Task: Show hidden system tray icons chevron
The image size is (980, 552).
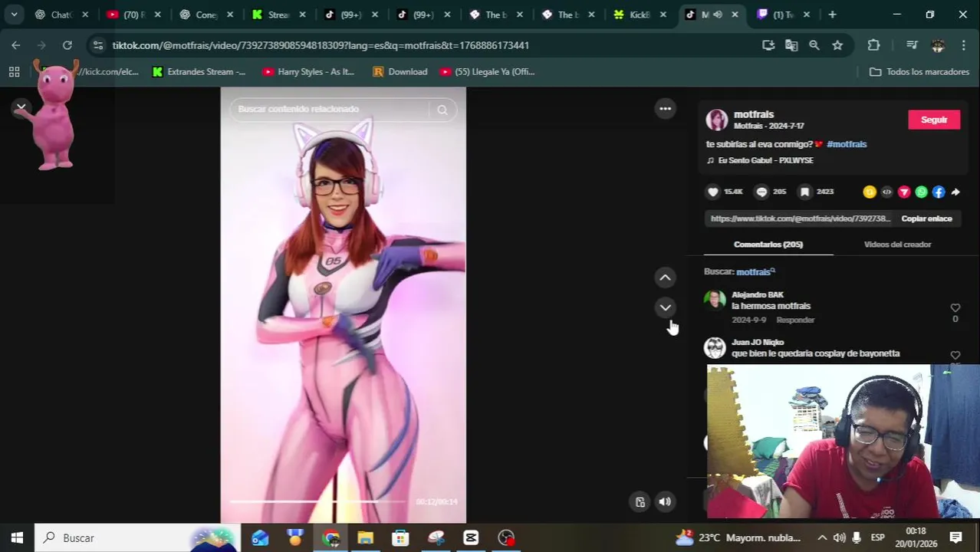Action: tap(822, 538)
